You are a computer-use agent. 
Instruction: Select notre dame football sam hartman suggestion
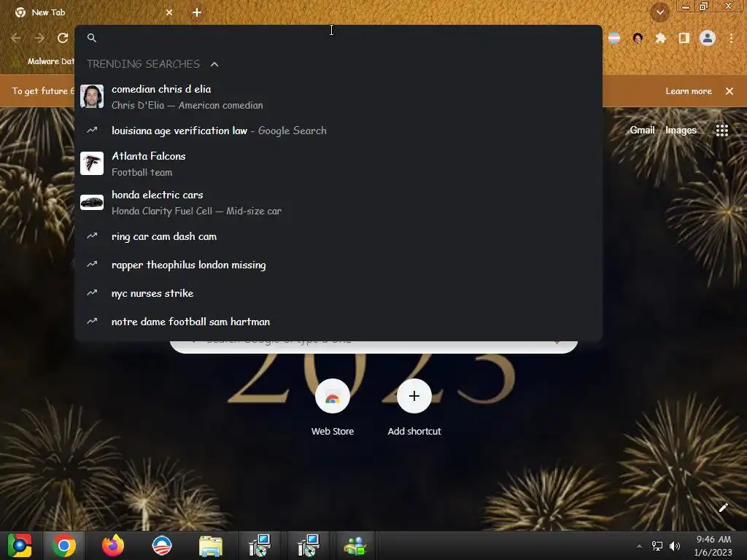[x=338, y=322]
